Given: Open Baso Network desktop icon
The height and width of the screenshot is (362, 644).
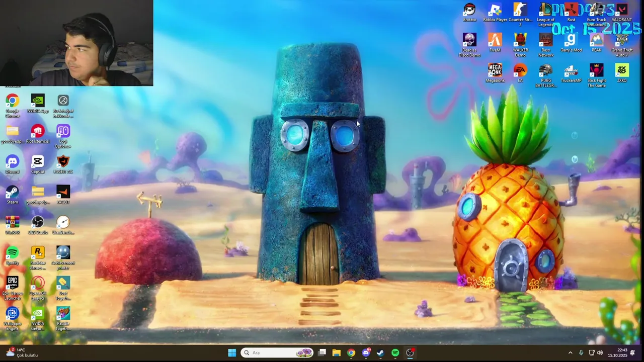Looking at the screenshot, I should (546, 45).
